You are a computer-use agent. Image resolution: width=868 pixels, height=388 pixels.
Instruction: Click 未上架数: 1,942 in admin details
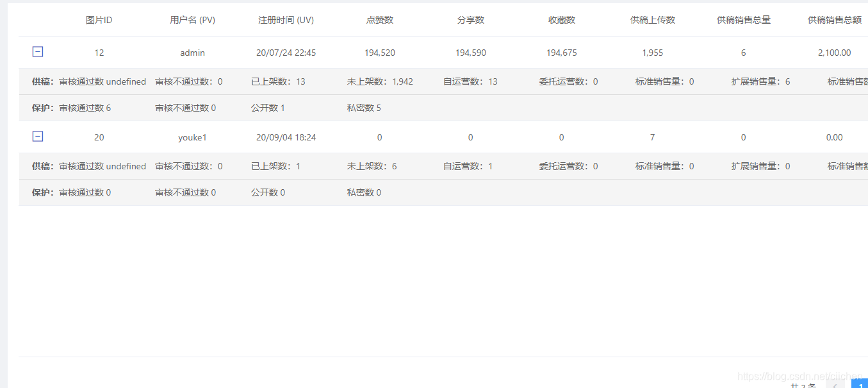click(380, 81)
